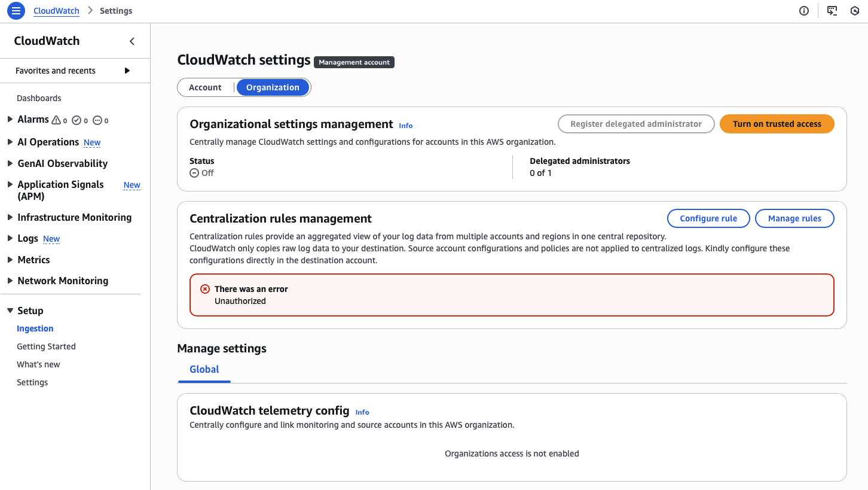Click the Configure rule button

(708, 218)
